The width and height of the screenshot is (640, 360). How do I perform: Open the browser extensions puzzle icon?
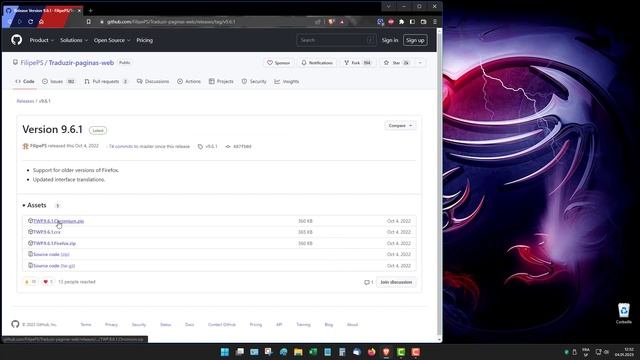(402, 22)
